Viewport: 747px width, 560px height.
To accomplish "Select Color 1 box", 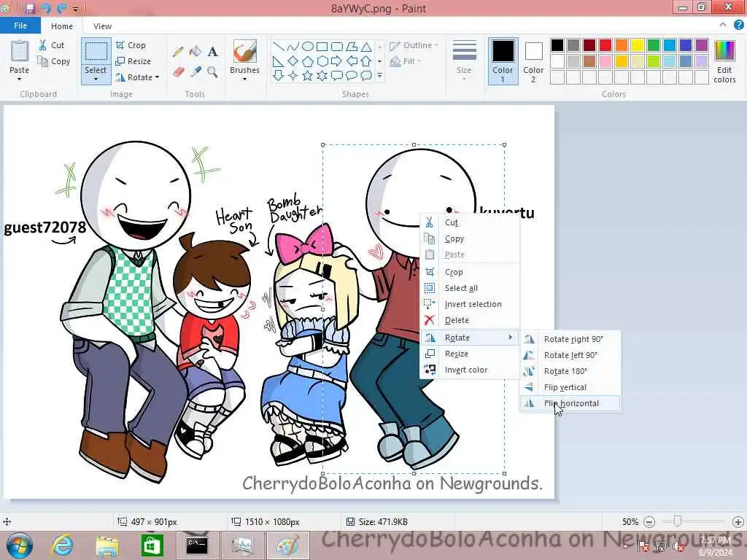I will (x=503, y=61).
